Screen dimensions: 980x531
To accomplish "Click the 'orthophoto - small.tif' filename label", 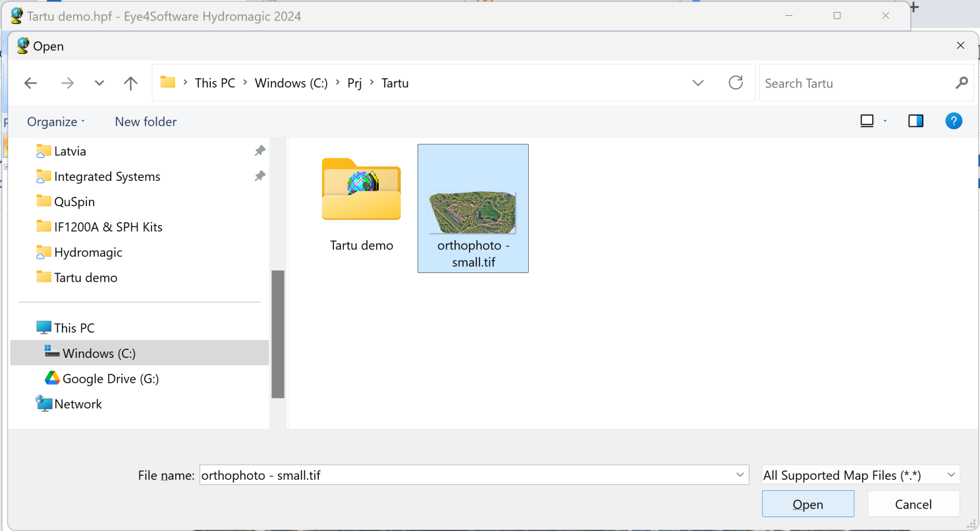I will pos(473,254).
